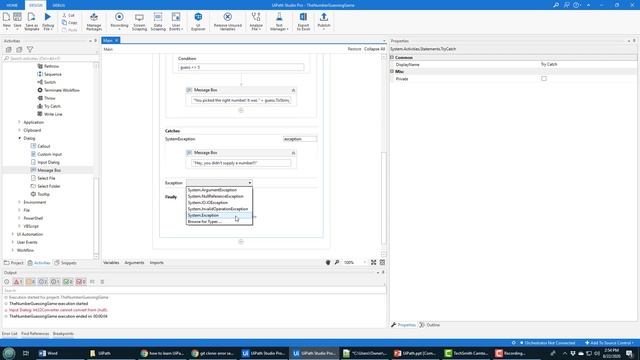Switch to the Project panel tab
This screenshot has height=360, width=640.
(14, 263)
